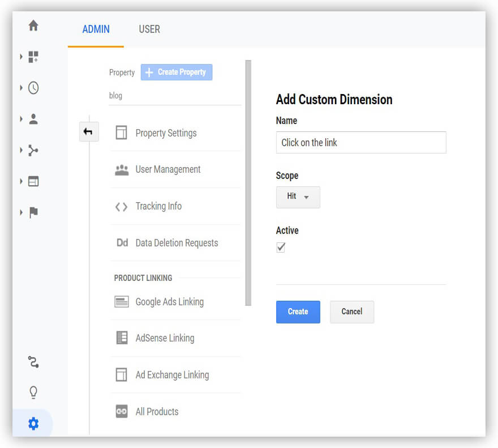The image size is (498, 448).
Task: Select the Customization reports icon
Action: tap(33, 57)
